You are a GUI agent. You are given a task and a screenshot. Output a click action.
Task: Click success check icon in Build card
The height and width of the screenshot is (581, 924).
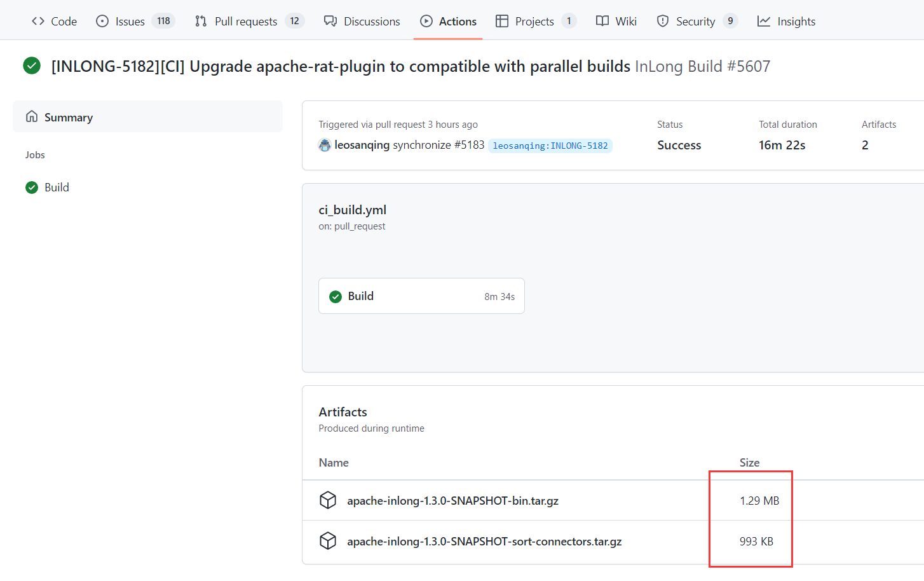click(336, 296)
